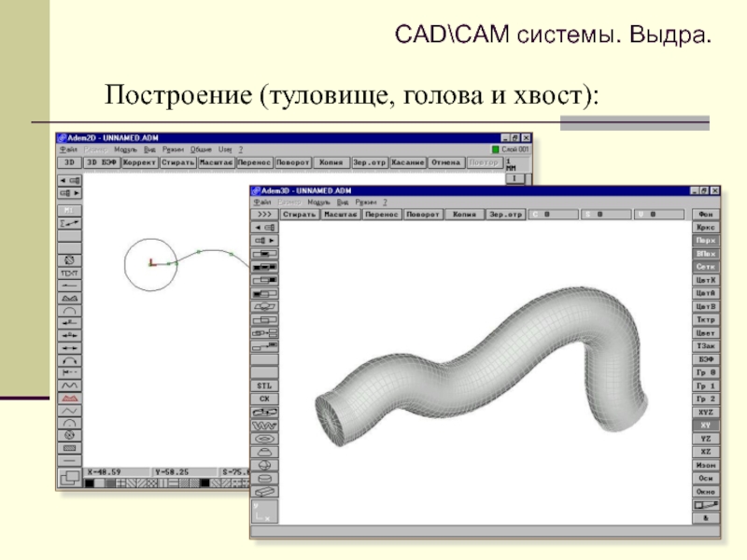This screenshot has width=747, height=560.
Task: Open the Режим menu in Adem3D
Action: (x=365, y=202)
